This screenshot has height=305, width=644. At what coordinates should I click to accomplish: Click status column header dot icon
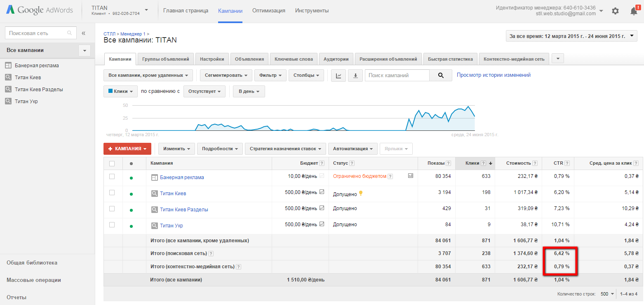[x=131, y=163]
